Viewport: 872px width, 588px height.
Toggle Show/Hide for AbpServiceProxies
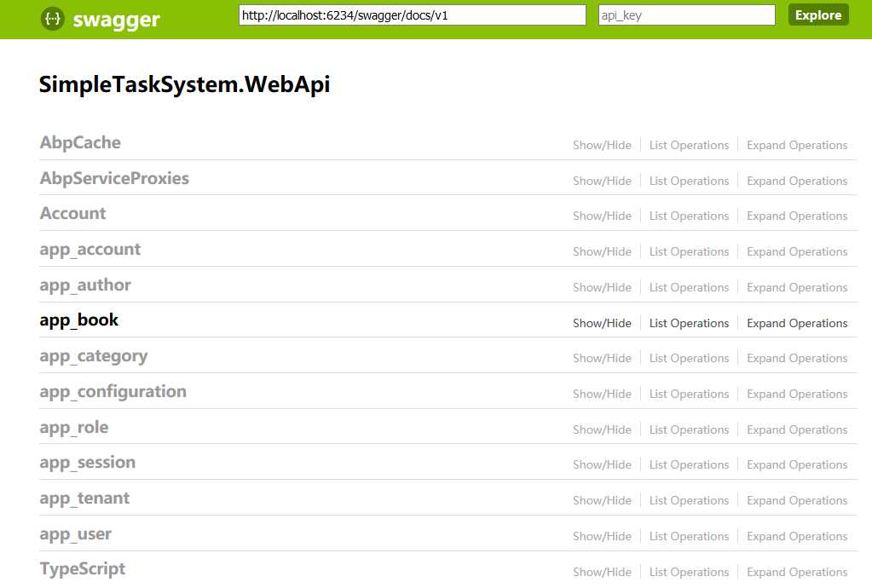[x=603, y=181]
